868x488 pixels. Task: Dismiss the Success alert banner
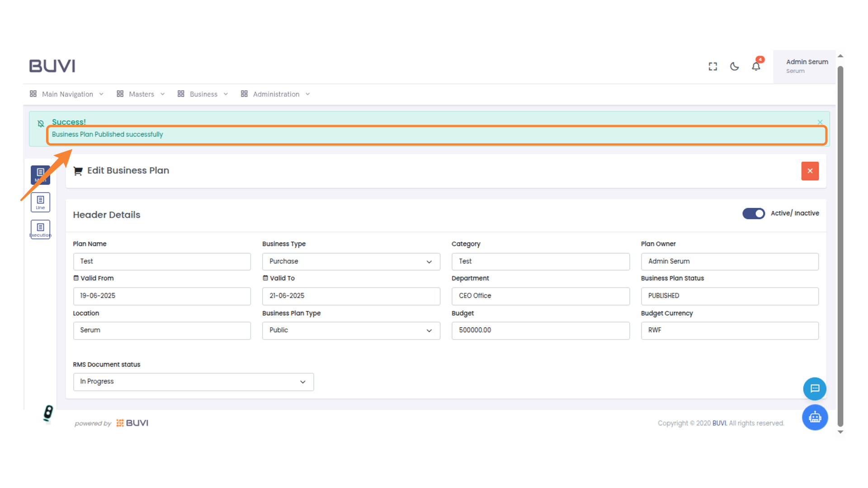pos(820,122)
